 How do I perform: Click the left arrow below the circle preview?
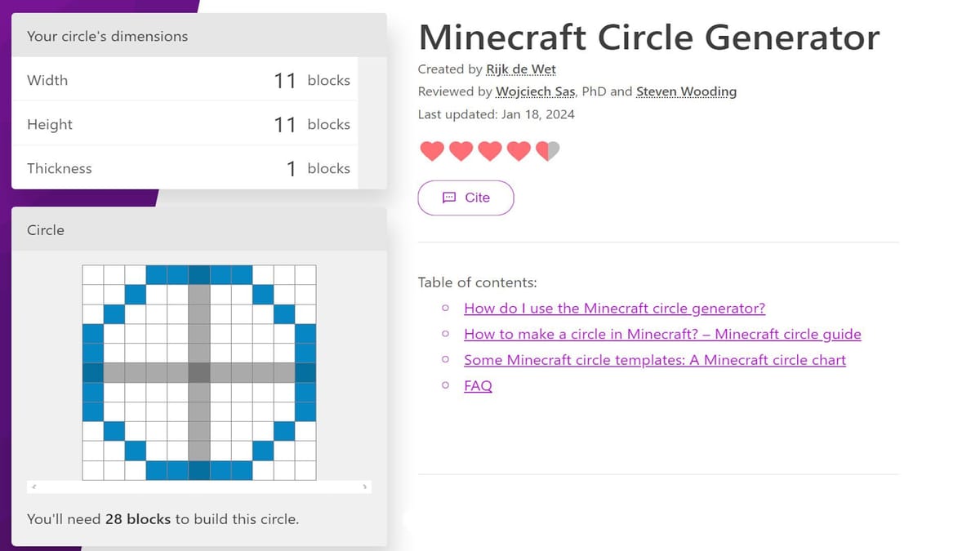coord(33,485)
